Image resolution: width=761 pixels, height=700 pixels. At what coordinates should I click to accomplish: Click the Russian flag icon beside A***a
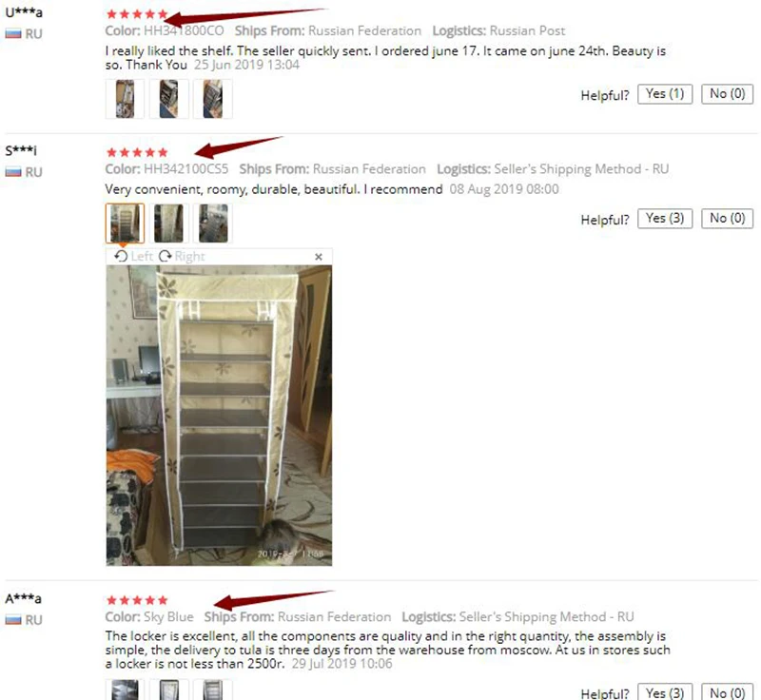click(x=13, y=619)
